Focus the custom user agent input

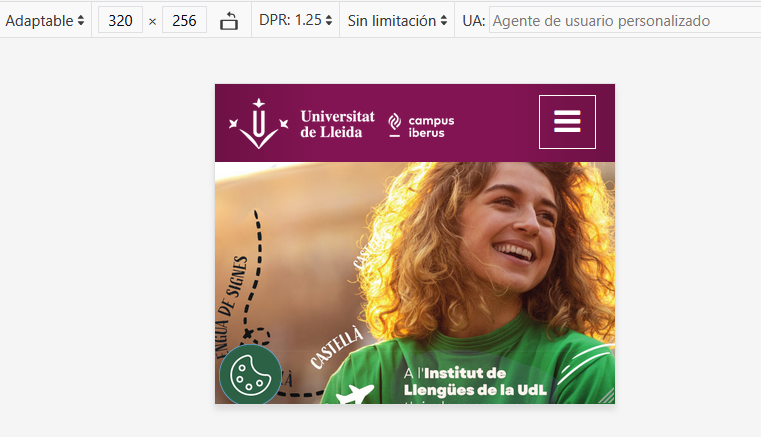(x=624, y=20)
